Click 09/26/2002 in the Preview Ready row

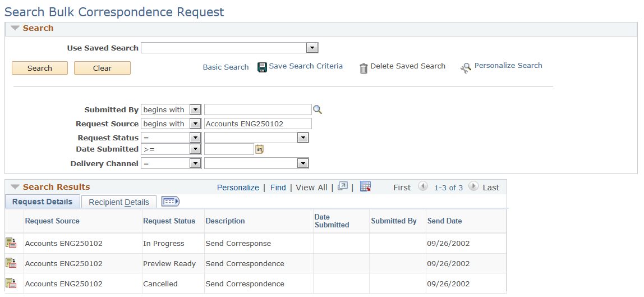coord(448,263)
